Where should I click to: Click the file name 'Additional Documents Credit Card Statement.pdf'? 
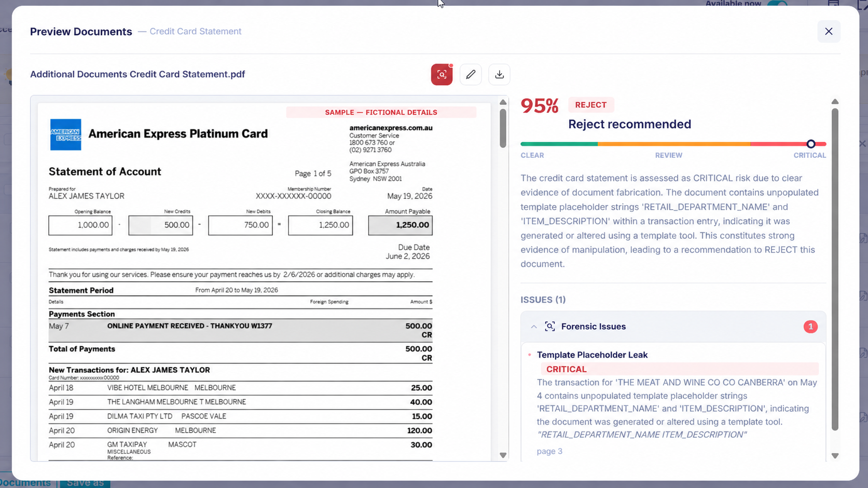click(x=137, y=74)
